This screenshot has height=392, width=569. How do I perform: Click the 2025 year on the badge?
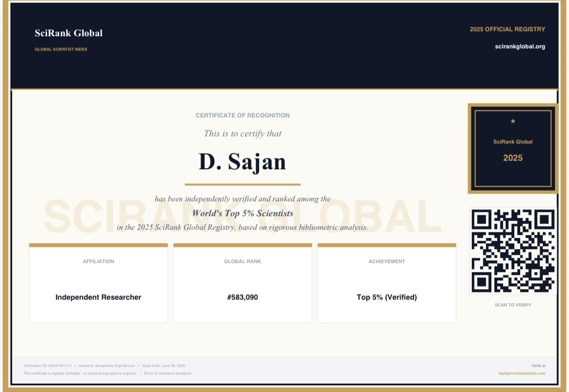(x=513, y=158)
